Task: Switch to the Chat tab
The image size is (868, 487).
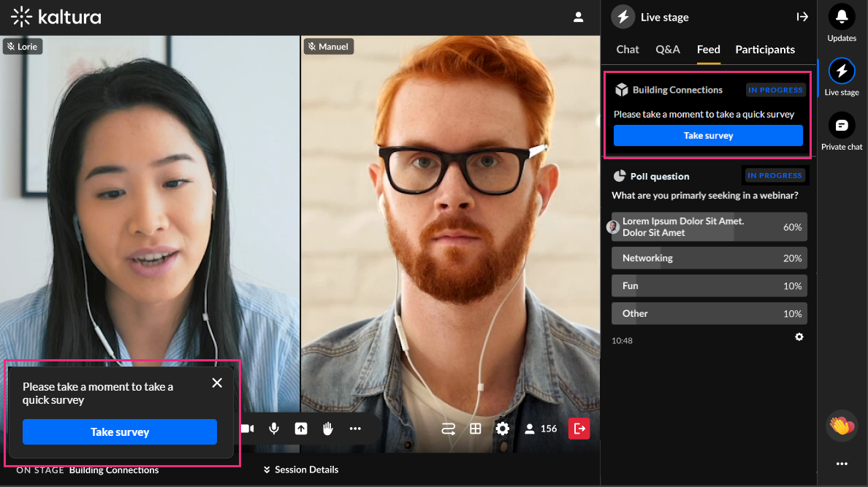Action: coord(628,50)
